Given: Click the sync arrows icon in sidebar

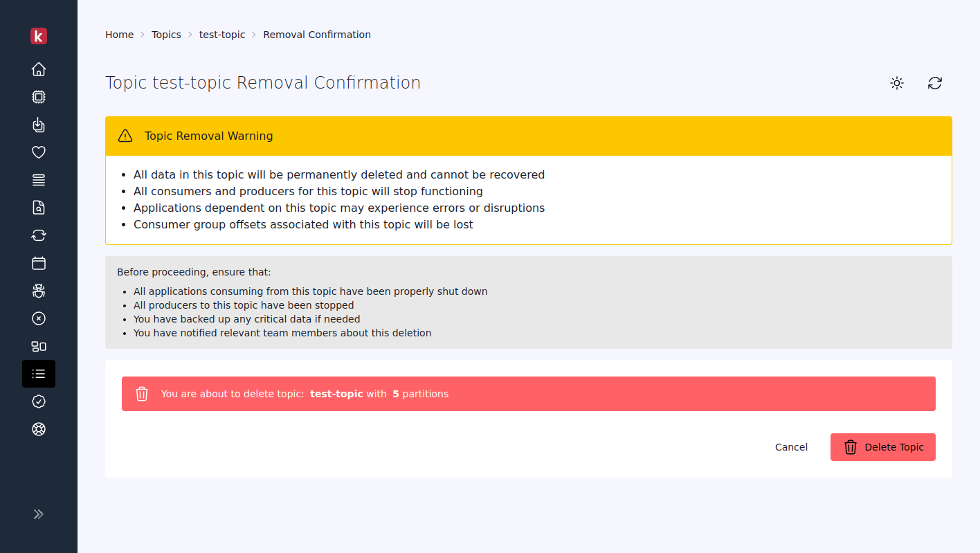Looking at the screenshot, I should click(39, 235).
